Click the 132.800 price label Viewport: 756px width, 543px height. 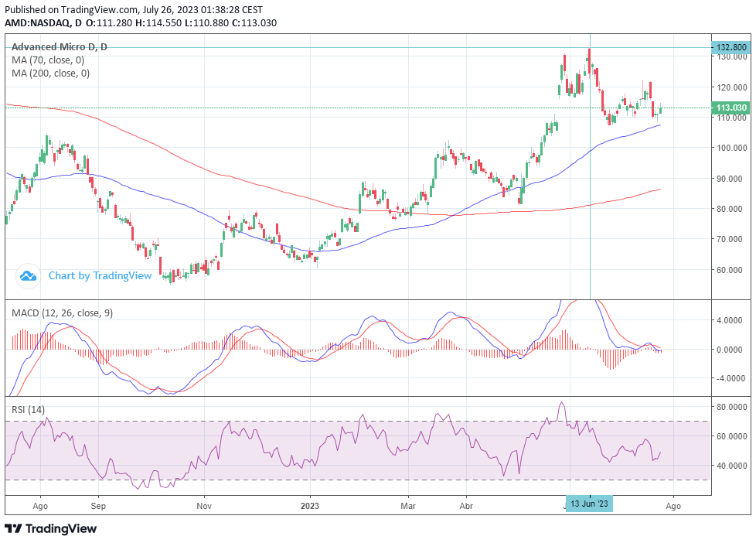coord(731,47)
